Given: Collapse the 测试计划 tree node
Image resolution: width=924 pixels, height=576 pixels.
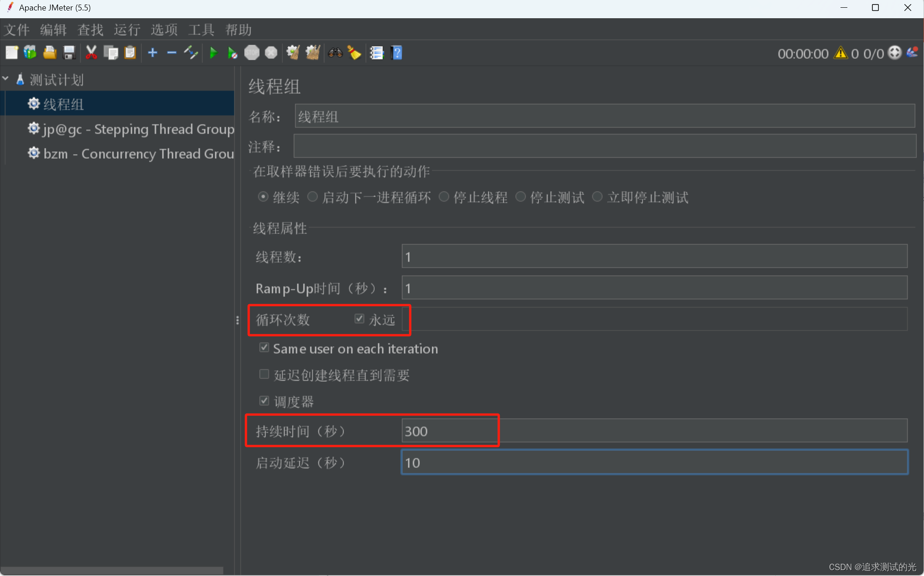Looking at the screenshot, I should click(5, 79).
